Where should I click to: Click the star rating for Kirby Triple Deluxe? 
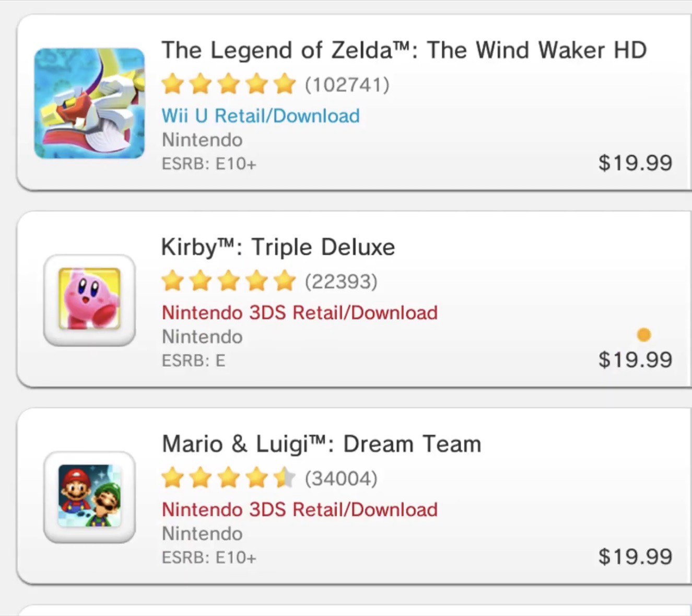pos(228,281)
